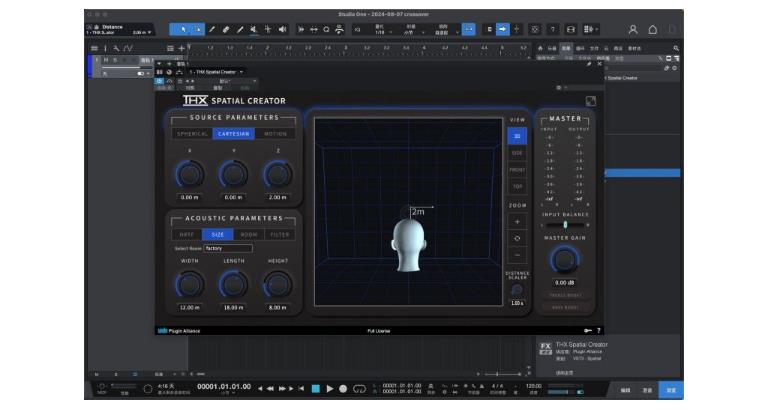Select the 3D view button
Screen dimensions: 780x410
click(517, 136)
